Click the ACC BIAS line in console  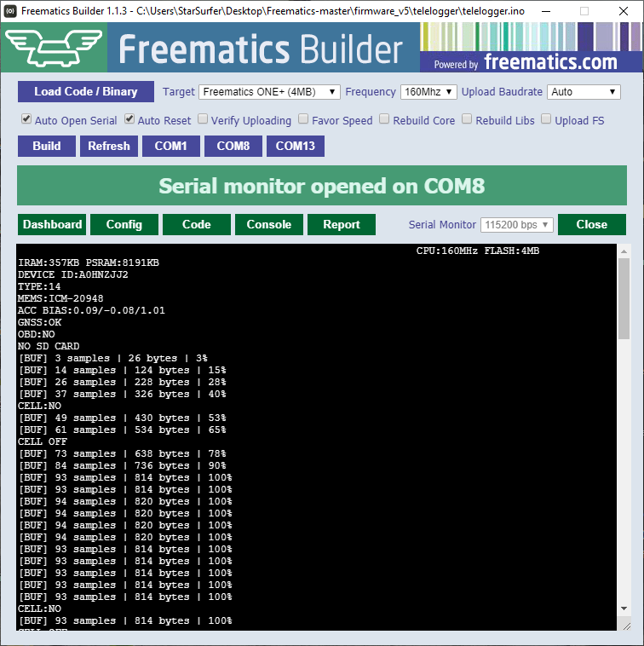(91, 310)
